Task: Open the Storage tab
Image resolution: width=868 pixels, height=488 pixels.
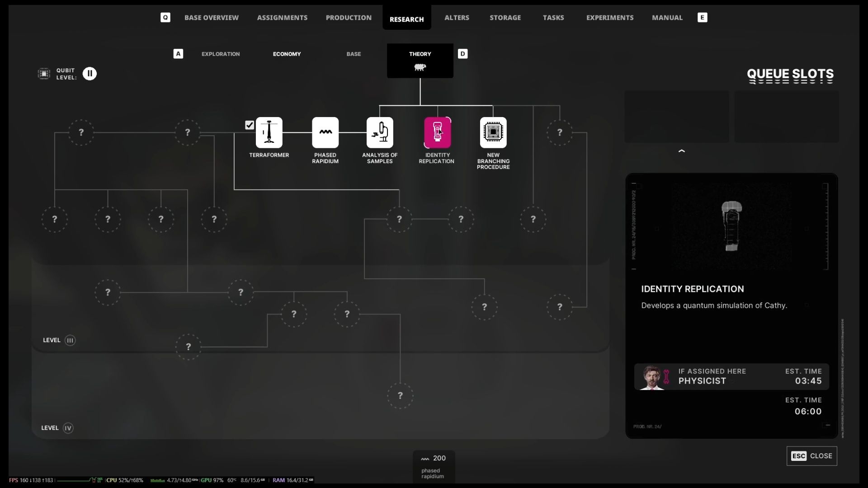Action: coord(505,18)
